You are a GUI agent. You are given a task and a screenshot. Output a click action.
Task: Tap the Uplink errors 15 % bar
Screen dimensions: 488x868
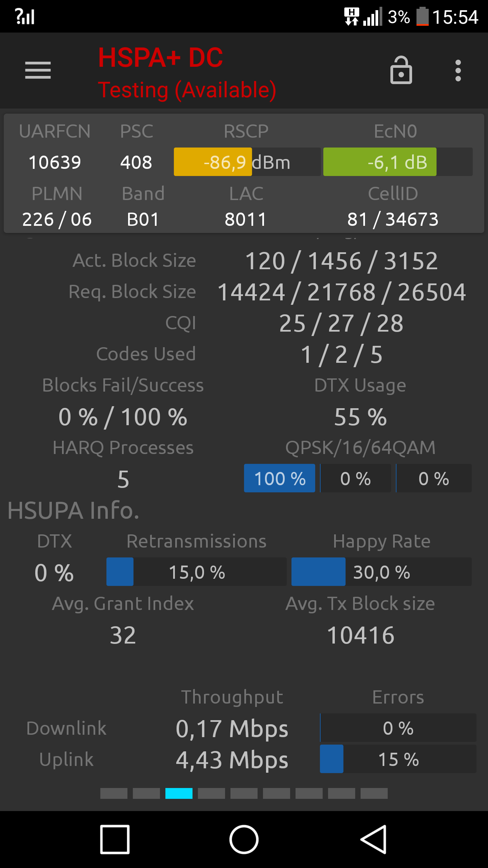coord(398,759)
